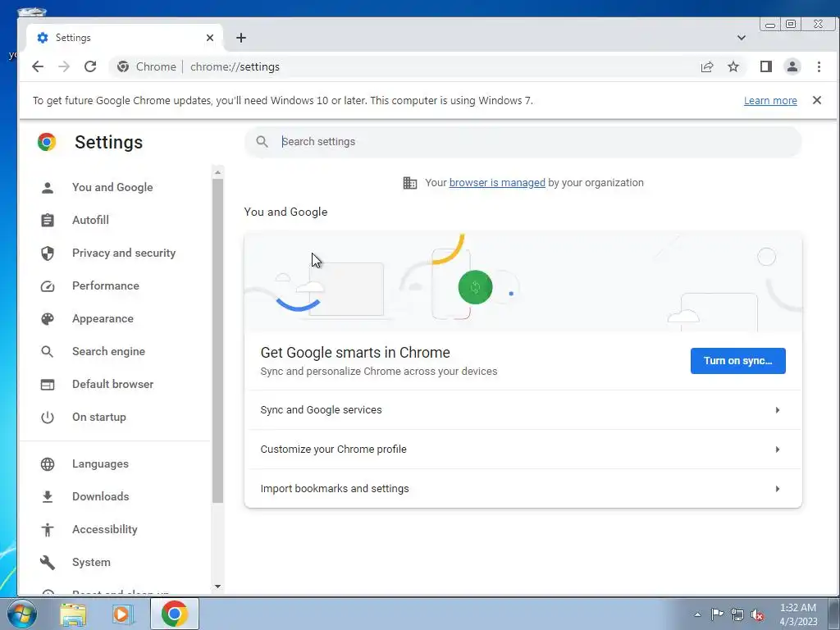Viewport: 840px width, 630px height.
Task: Click the magnifier icon beside Search engine
Action: point(47,351)
